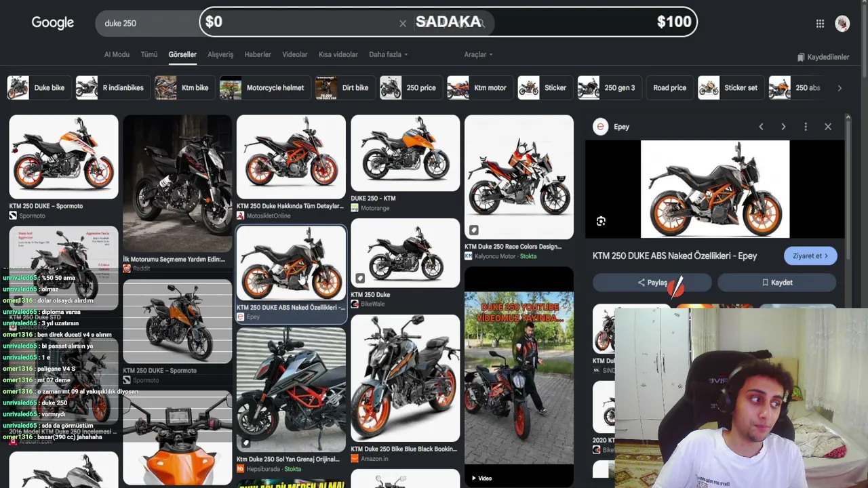Open the white KTM 250 DUKE Sportmoto image
Viewport: 868px width, 488px height.
[64, 157]
